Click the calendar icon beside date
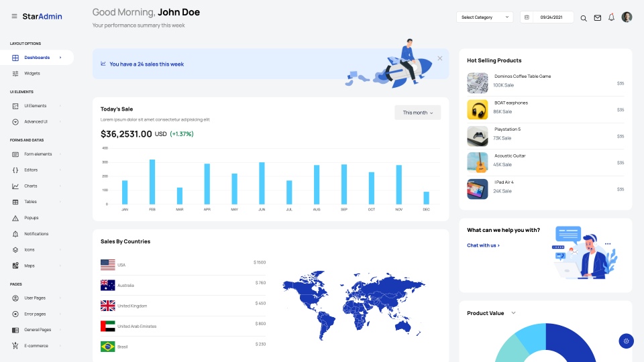The image size is (644, 362). [527, 17]
